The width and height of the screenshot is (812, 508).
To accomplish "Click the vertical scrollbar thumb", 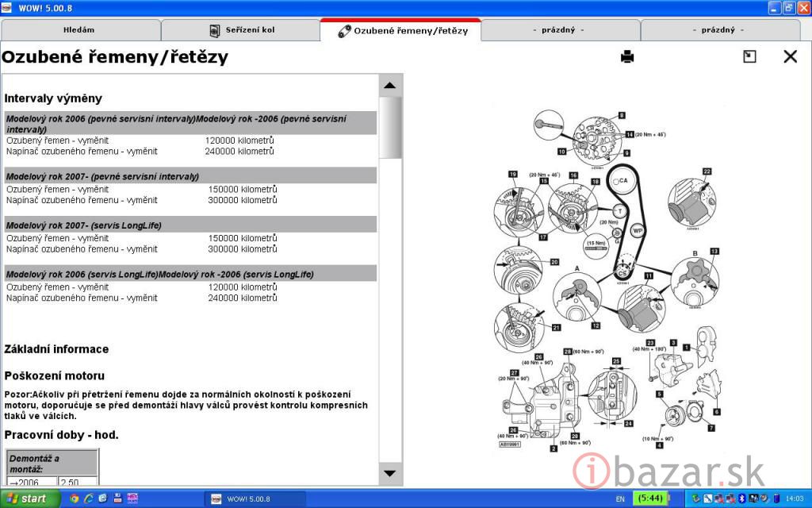I will coord(390,127).
